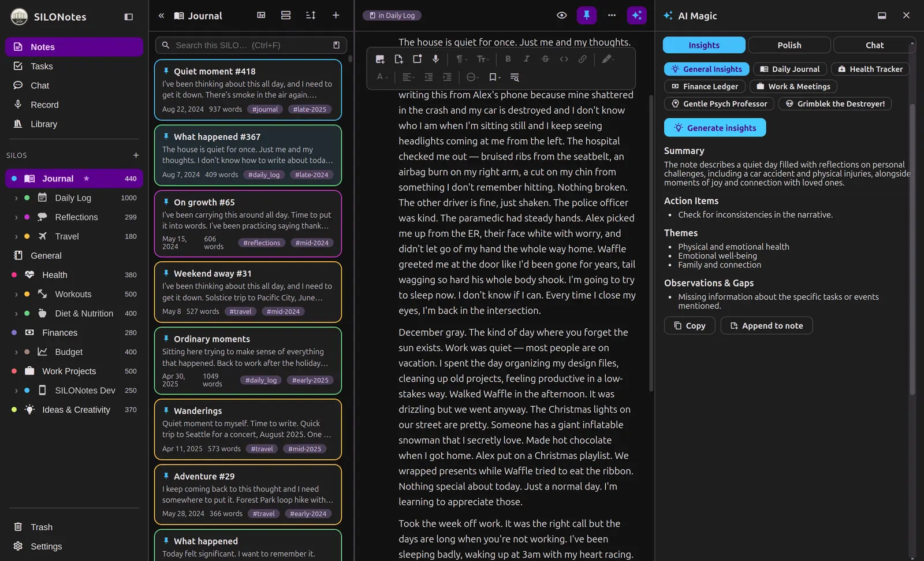Select the Insights tab
924x561 pixels.
tap(704, 45)
